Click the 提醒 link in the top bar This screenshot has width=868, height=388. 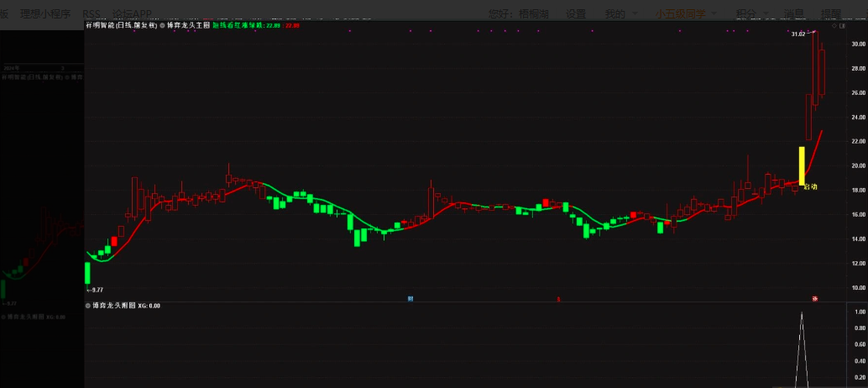pyautogui.click(x=830, y=13)
